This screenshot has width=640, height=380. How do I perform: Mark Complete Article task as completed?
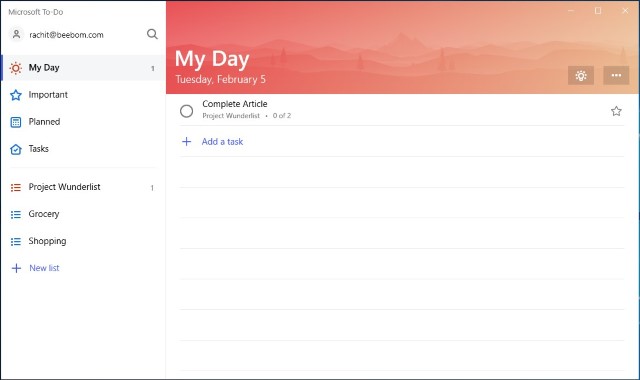coord(186,111)
